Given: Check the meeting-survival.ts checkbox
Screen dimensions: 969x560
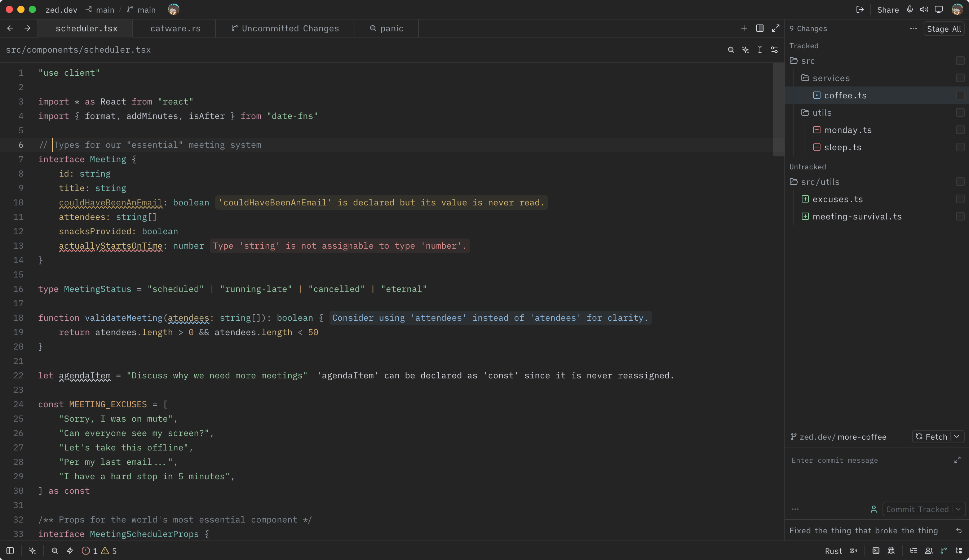Looking at the screenshot, I should (x=960, y=216).
